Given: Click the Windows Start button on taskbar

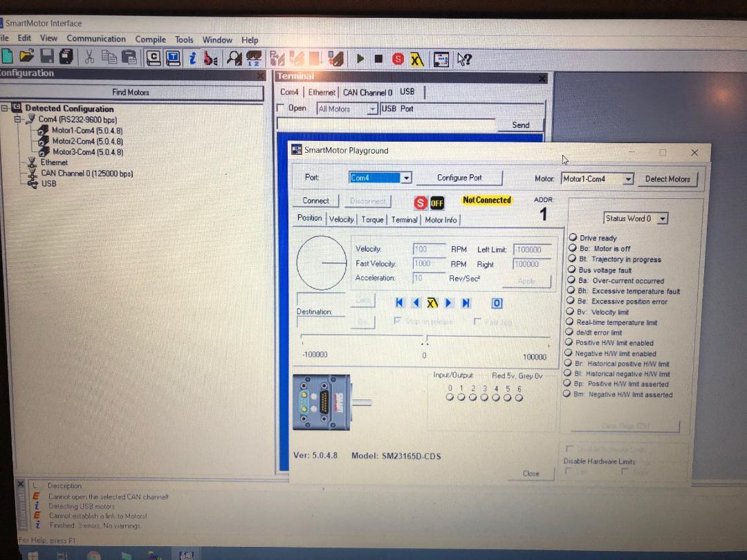Looking at the screenshot, I should coord(33,555).
